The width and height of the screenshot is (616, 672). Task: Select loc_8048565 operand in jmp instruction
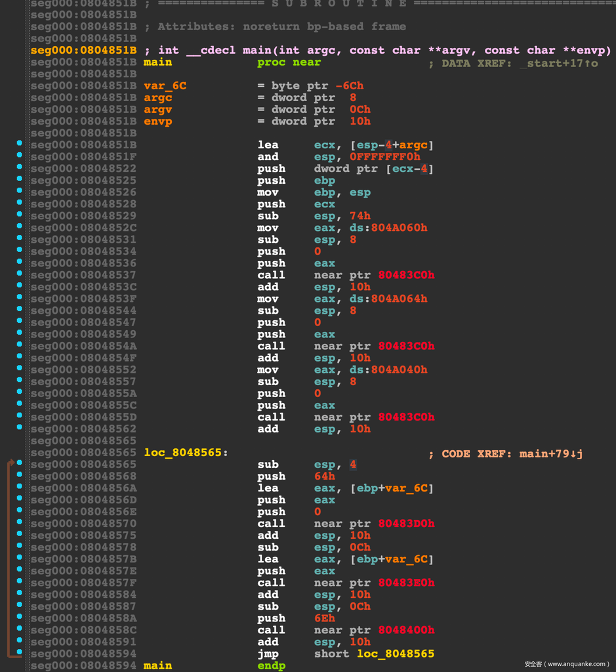coord(396,654)
